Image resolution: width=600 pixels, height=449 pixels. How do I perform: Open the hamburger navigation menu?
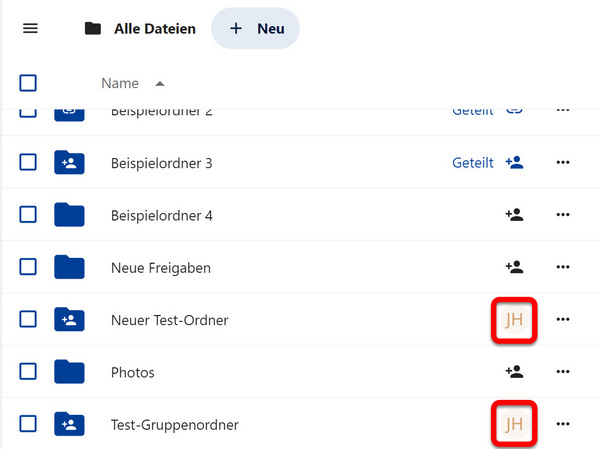pyautogui.click(x=30, y=28)
